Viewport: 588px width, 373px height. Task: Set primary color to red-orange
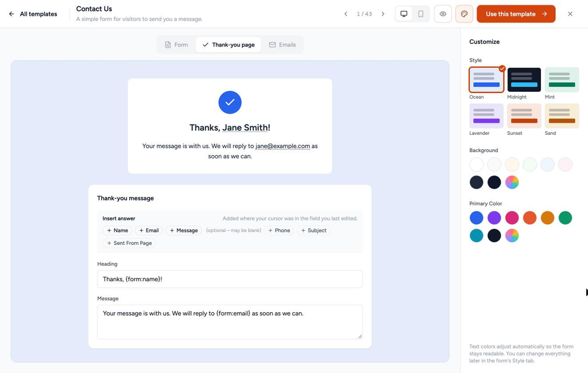pyautogui.click(x=530, y=218)
